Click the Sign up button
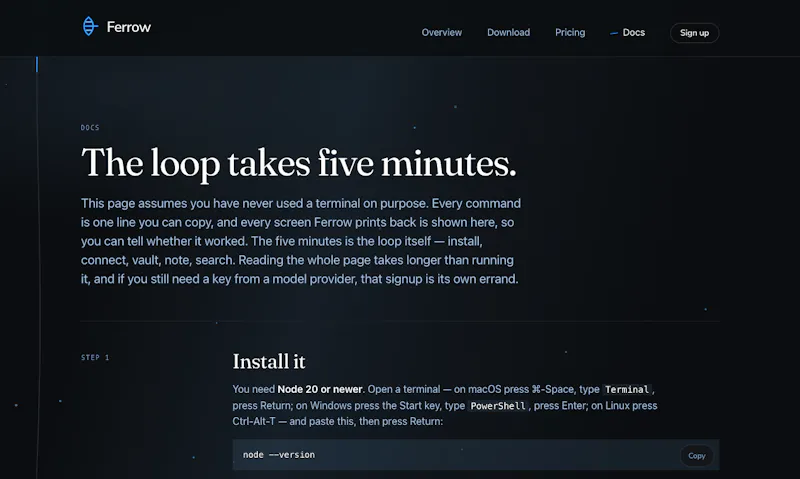This screenshot has width=800, height=479. (694, 33)
